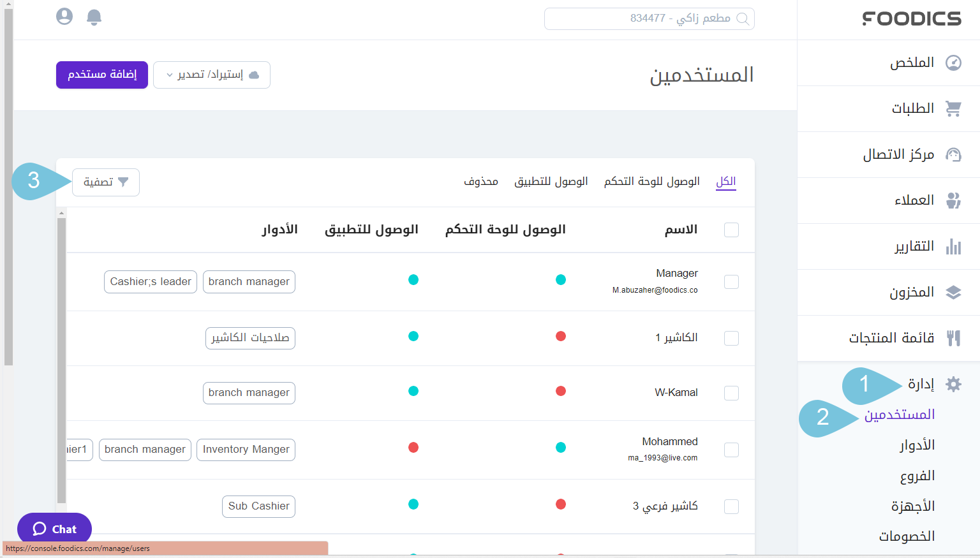Open the تصفية filter panel

pyautogui.click(x=106, y=182)
